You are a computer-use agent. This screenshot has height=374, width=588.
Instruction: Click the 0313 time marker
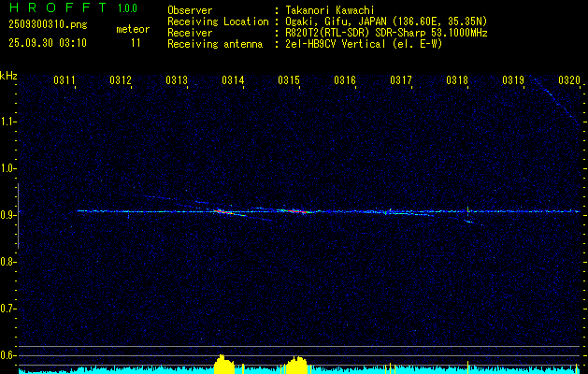pyautogui.click(x=177, y=80)
